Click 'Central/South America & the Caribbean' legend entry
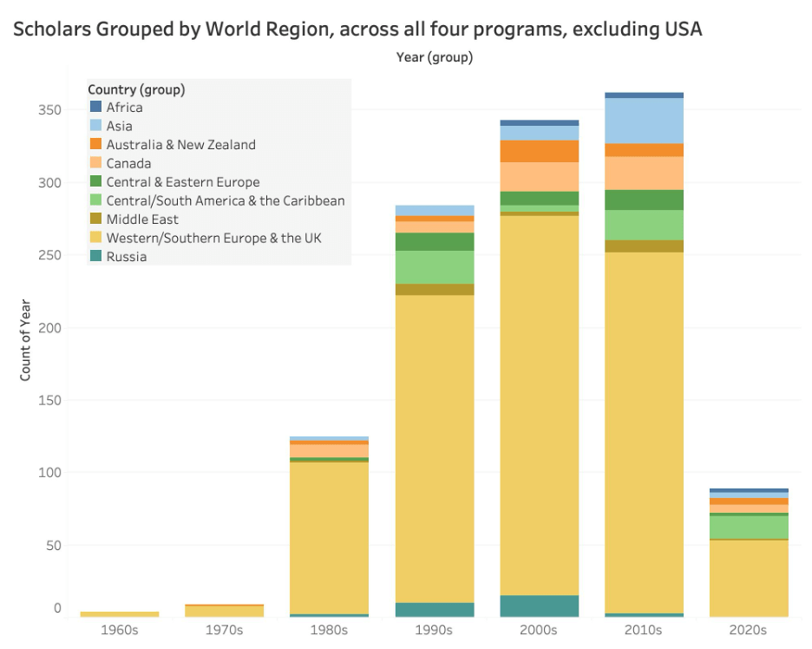Screen dimensions: 812x649 [225, 201]
